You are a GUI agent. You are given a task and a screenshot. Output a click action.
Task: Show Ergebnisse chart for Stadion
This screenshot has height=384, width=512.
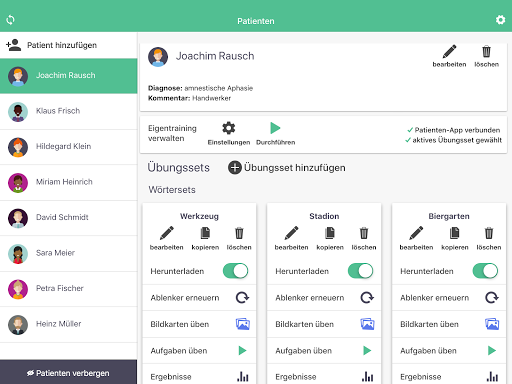(x=367, y=377)
